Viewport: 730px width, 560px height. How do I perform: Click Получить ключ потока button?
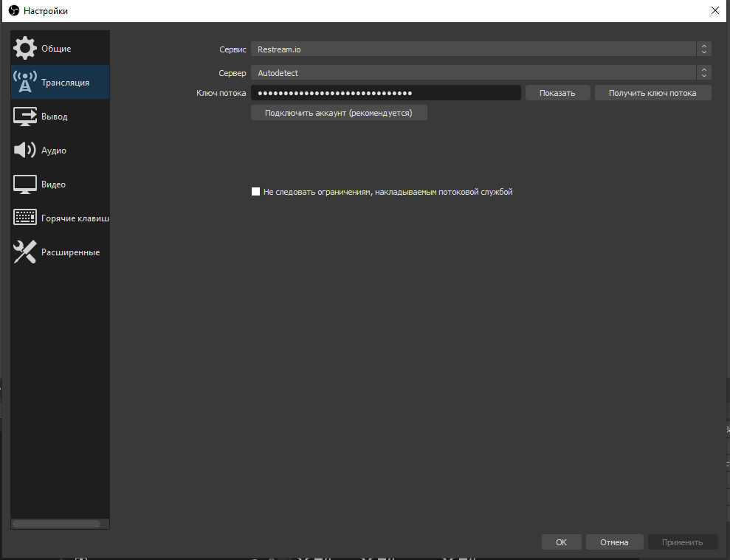652,93
